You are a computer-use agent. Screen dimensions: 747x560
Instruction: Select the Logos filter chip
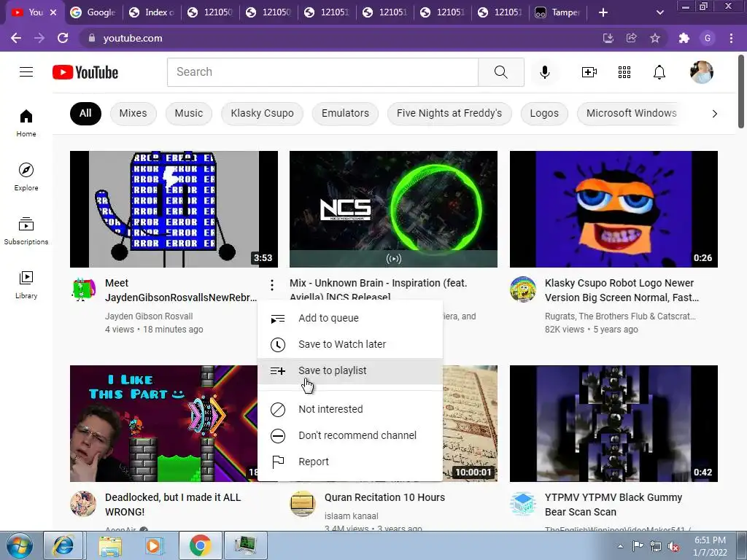(x=544, y=113)
